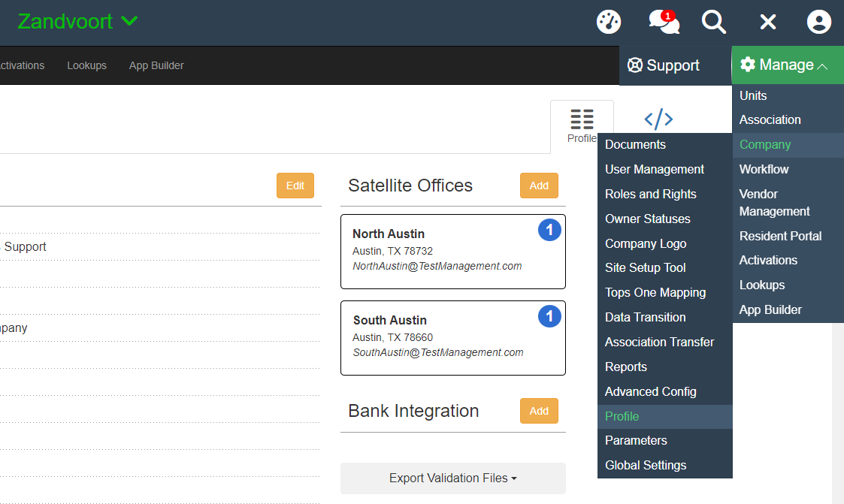Open the South Austin office card

pyautogui.click(x=452, y=338)
